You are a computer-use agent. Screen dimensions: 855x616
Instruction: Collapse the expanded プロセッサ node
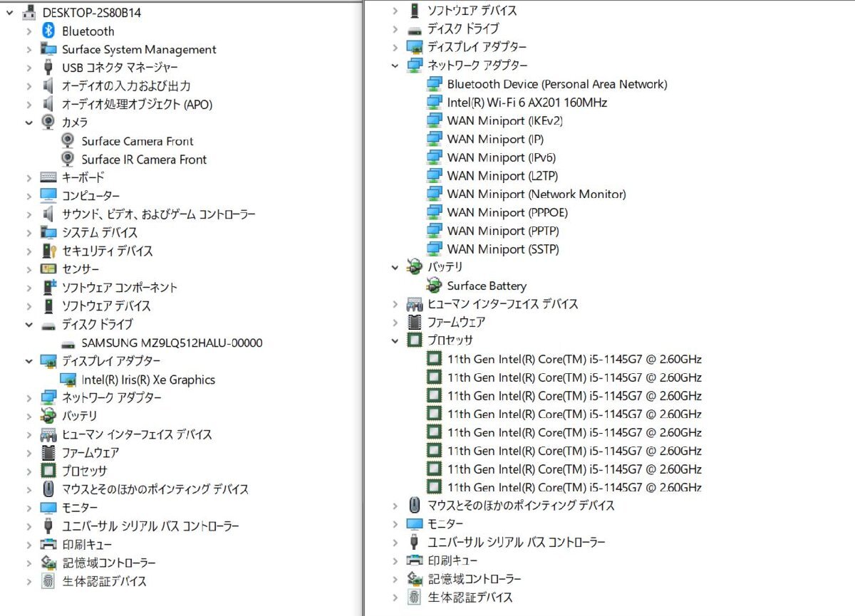click(x=395, y=340)
